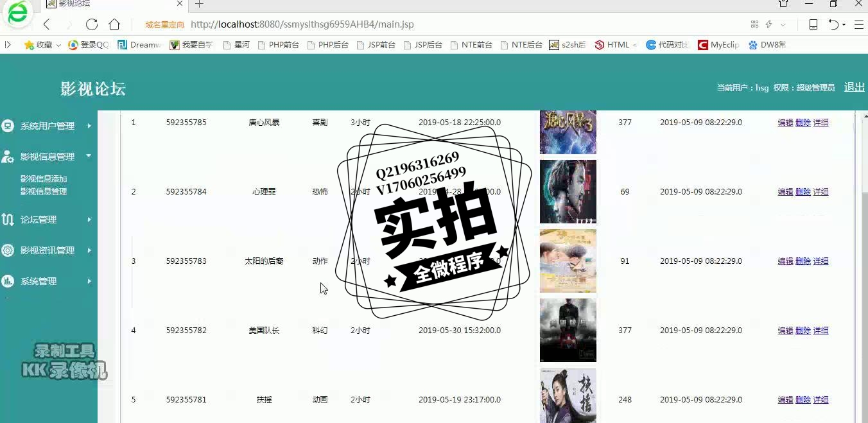
Task: Close the 影视论坛 browser tab
Action: pyautogui.click(x=180, y=4)
